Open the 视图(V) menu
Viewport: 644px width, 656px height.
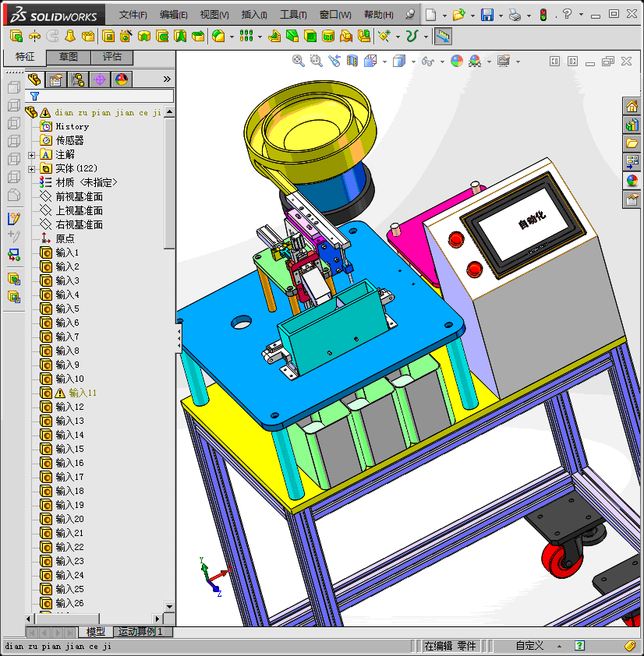point(214,15)
